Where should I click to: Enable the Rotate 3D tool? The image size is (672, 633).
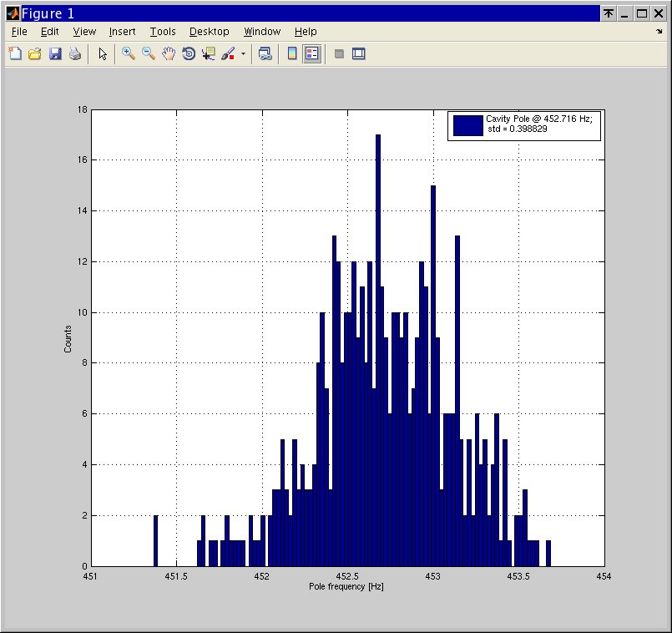tap(189, 53)
